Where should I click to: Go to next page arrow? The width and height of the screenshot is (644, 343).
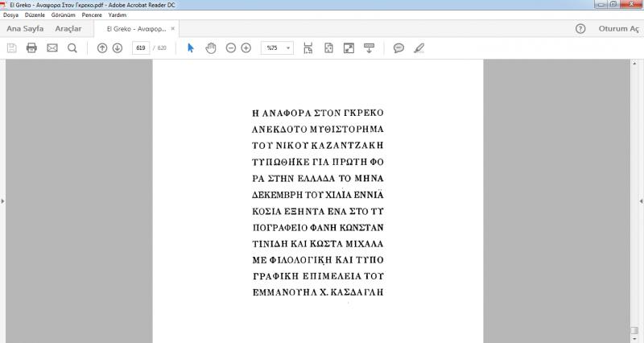point(118,48)
